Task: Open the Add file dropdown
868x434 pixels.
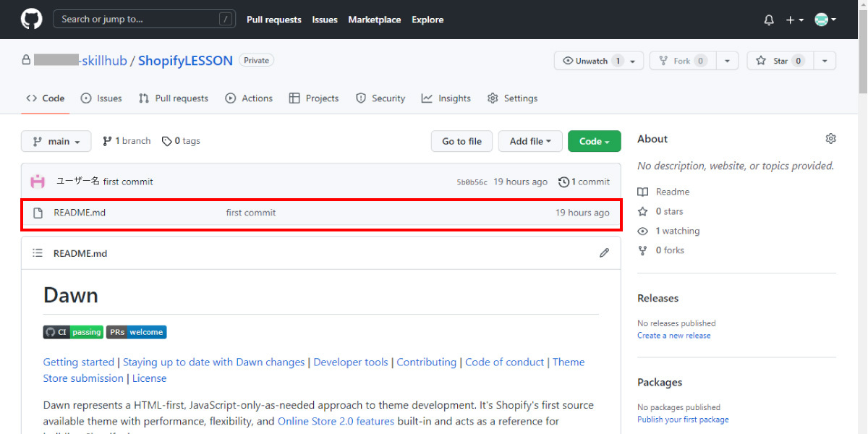Action: (x=530, y=141)
